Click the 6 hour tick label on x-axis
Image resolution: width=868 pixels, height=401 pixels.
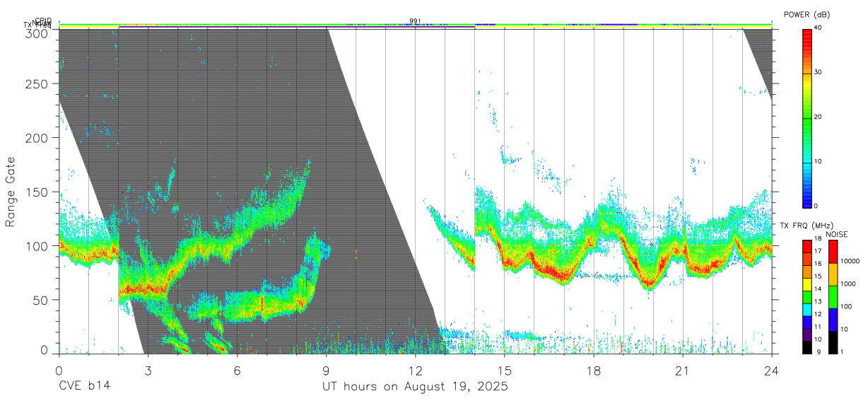coord(237,370)
